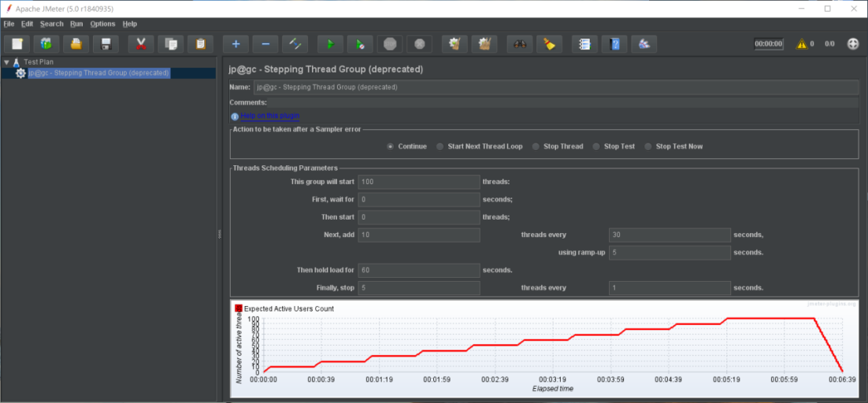Screen dimensions: 868x403
Task: Click the New test plan icon
Action: coord(17,43)
